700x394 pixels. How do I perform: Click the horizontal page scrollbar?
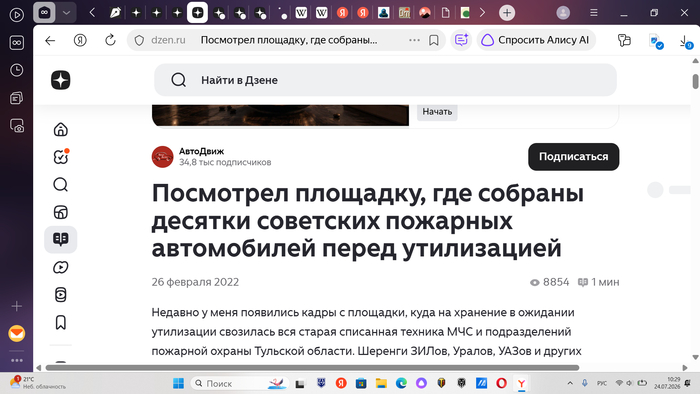point(312,368)
